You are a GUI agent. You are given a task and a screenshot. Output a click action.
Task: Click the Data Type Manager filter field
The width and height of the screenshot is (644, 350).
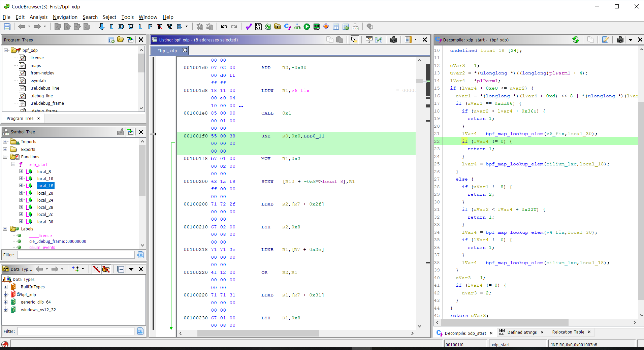click(x=76, y=331)
